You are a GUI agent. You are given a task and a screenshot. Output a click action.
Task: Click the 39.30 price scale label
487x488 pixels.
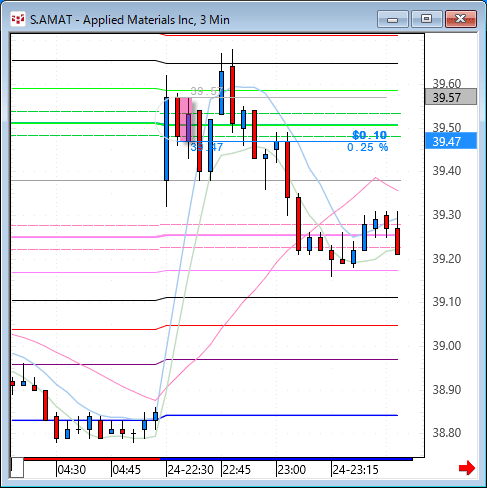447,215
